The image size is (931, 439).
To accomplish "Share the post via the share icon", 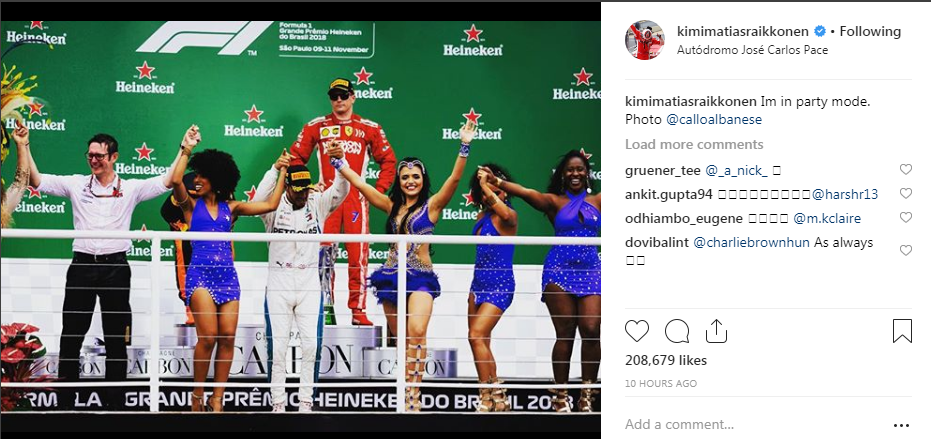I will [x=716, y=331].
